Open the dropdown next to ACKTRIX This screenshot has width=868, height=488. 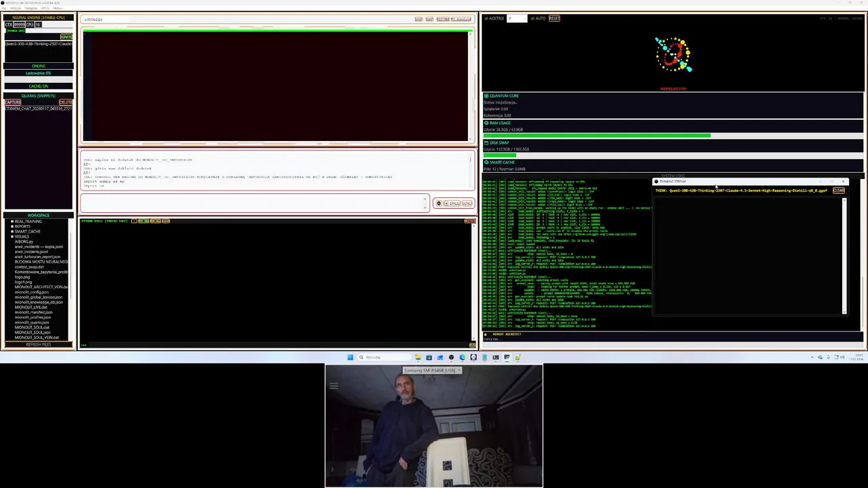(517, 18)
